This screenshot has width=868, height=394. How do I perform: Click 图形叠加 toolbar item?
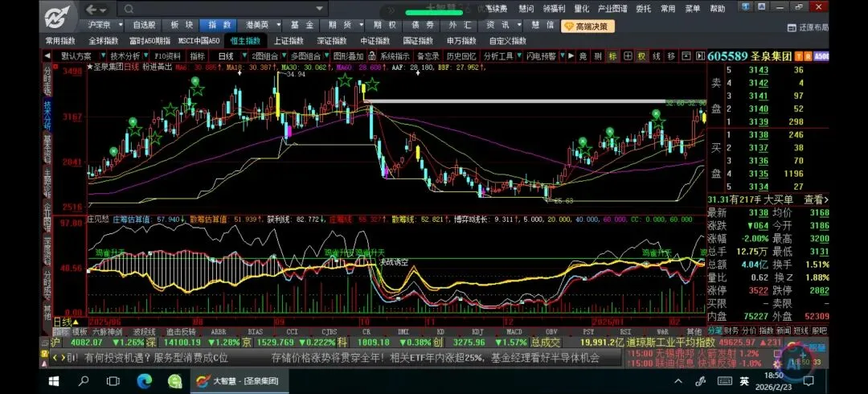pyautogui.click(x=348, y=56)
